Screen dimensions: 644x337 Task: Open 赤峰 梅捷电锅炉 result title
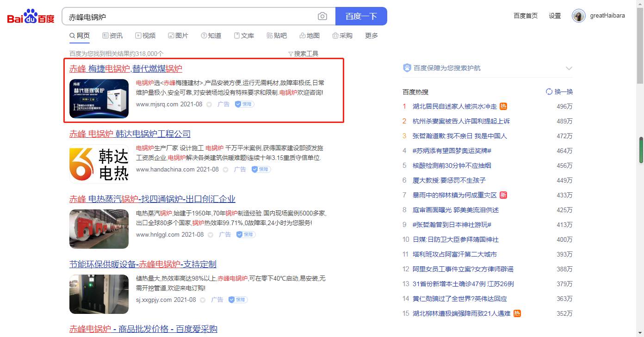(126, 68)
